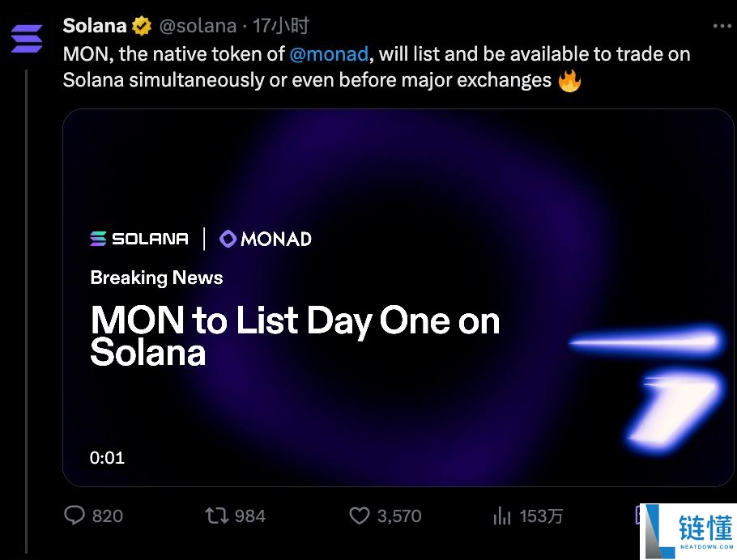
Task: Like the tweet with the heart icon
Action: [x=360, y=515]
